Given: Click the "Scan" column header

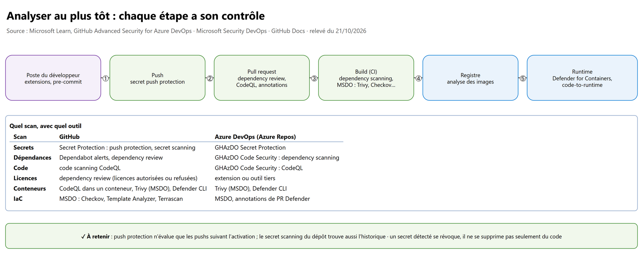Looking at the screenshot, I should (x=20, y=137).
